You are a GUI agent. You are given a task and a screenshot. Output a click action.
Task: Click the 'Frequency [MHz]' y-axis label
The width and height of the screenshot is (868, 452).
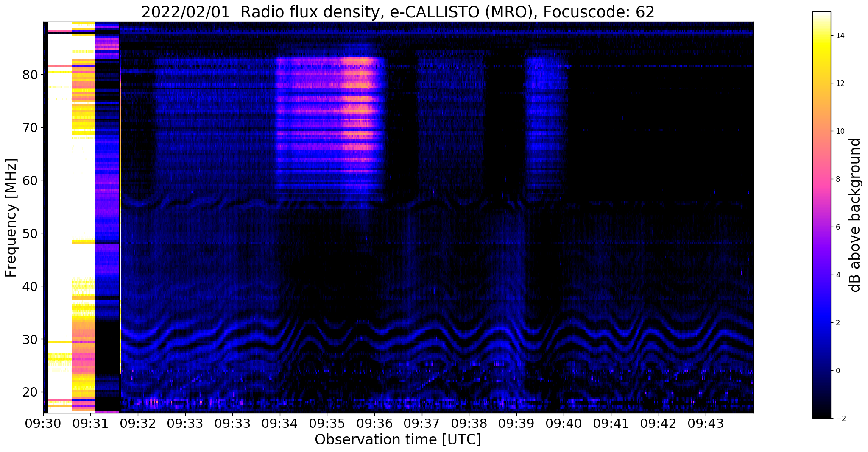pyautogui.click(x=11, y=218)
